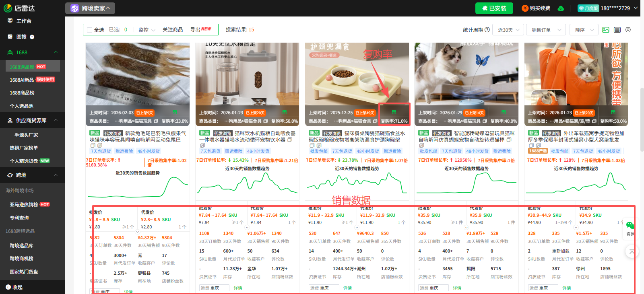Copy category icon on rabbit-fur cat toy card

tap(156, 121)
